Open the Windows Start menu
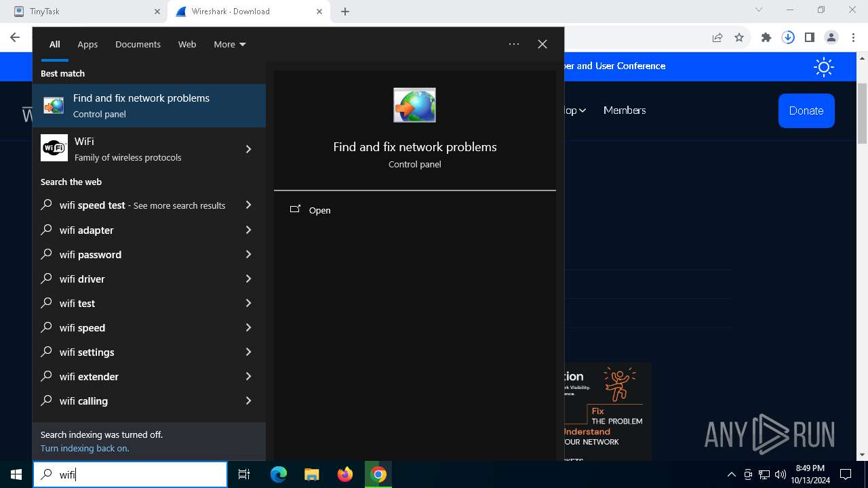This screenshot has width=868, height=488. 16,474
